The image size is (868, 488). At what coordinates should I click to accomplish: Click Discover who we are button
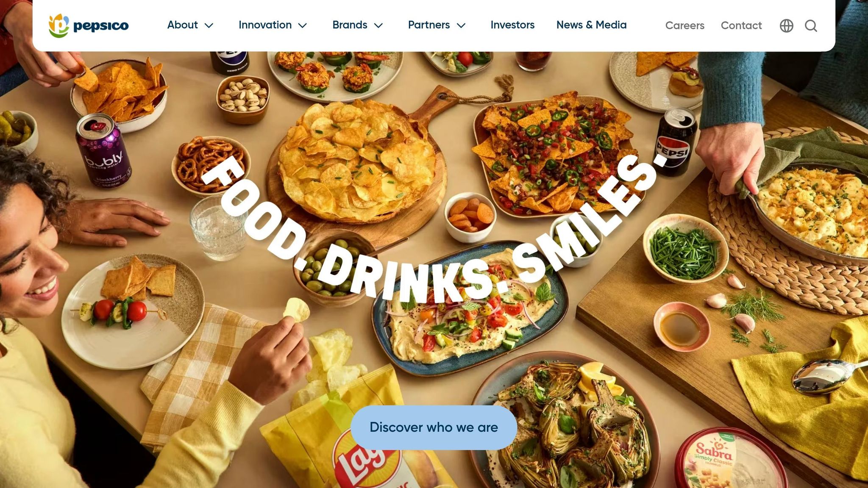tap(434, 427)
